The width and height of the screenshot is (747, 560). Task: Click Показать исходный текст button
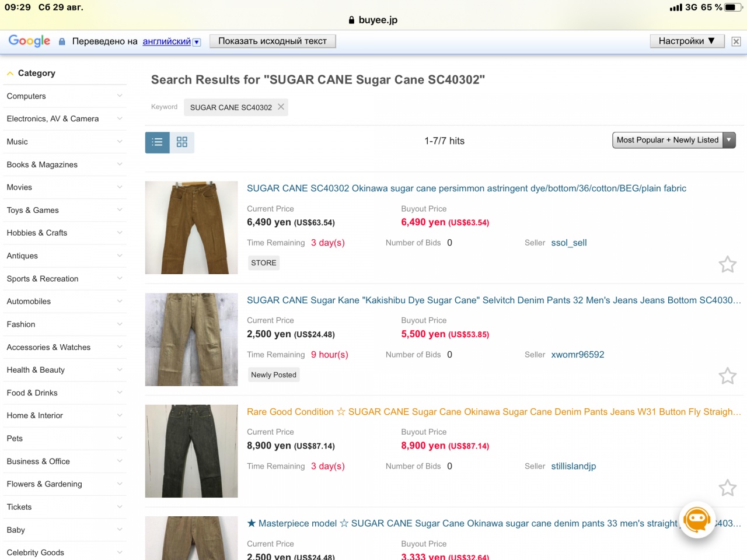point(273,41)
